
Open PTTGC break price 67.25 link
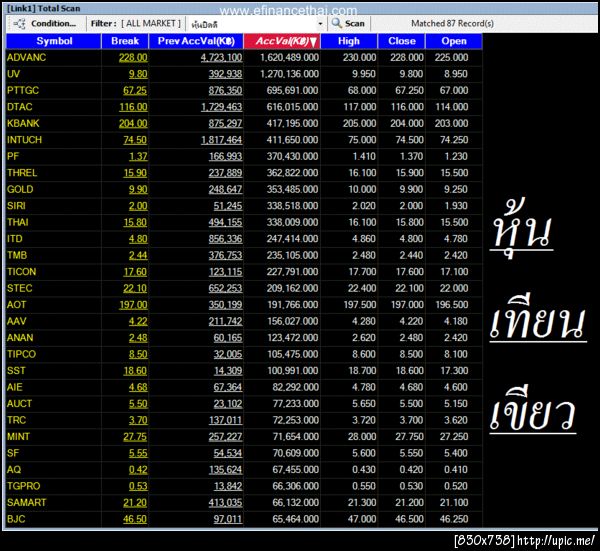(135, 90)
